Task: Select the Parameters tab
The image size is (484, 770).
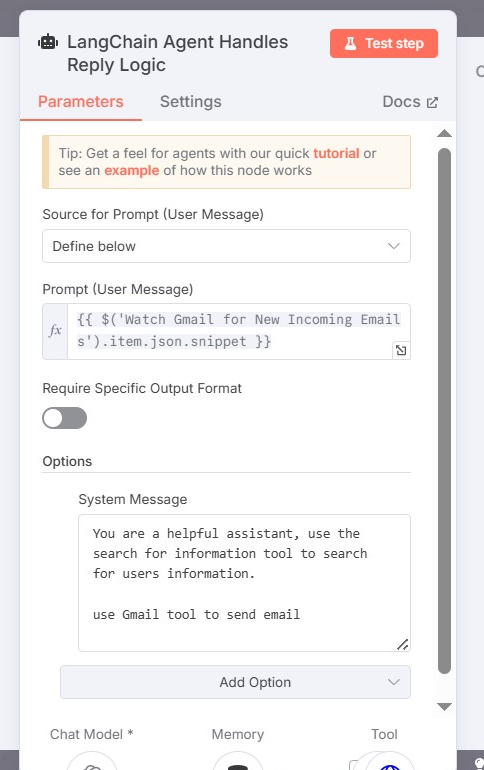Action: pyautogui.click(x=81, y=102)
